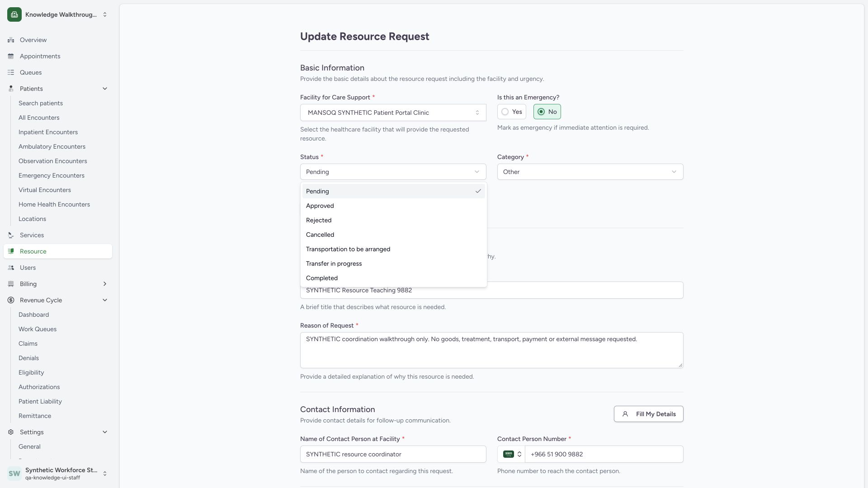The height and width of the screenshot is (488, 868).
Task: Choose Completed status option
Action: [393, 278]
